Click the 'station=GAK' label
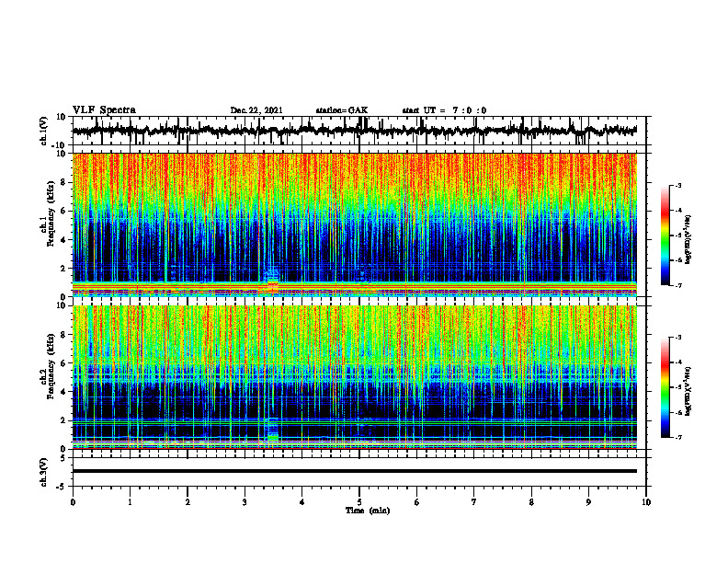Image resolution: width=728 pixels, height=563 pixels. tap(342, 110)
